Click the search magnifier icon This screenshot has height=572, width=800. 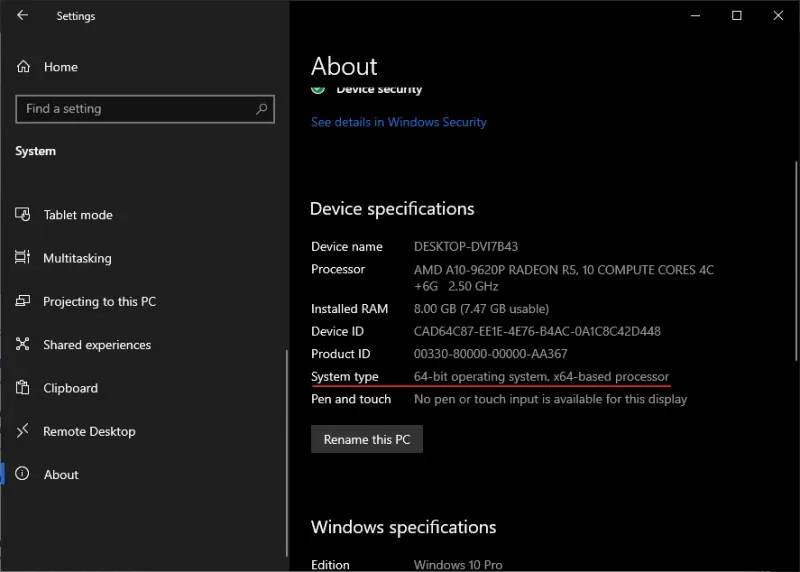pos(262,109)
